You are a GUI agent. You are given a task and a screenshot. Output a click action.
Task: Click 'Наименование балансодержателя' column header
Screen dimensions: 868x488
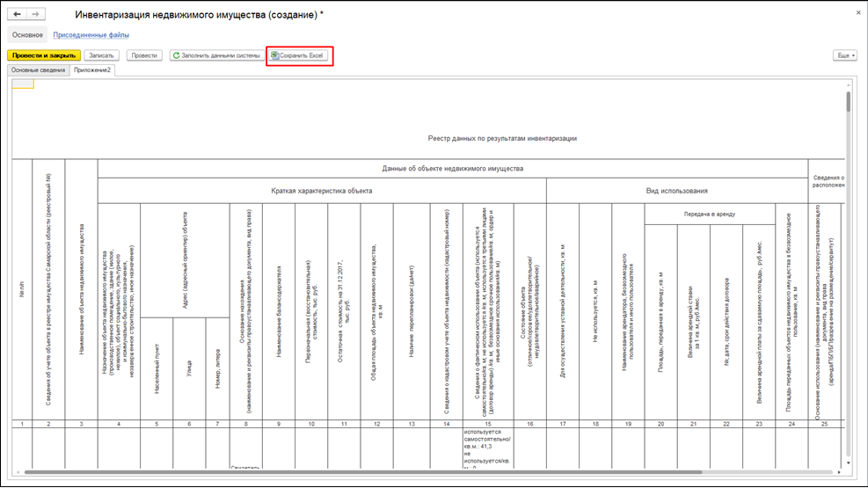tap(279, 311)
